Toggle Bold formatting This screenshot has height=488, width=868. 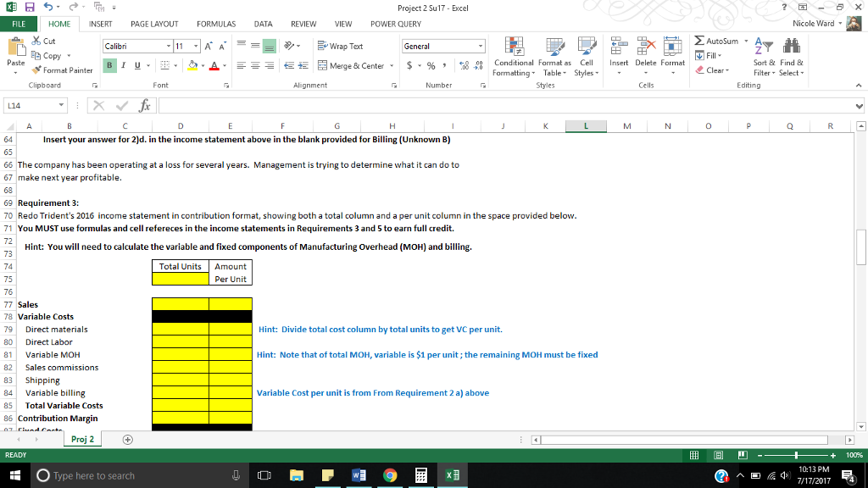point(108,64)
